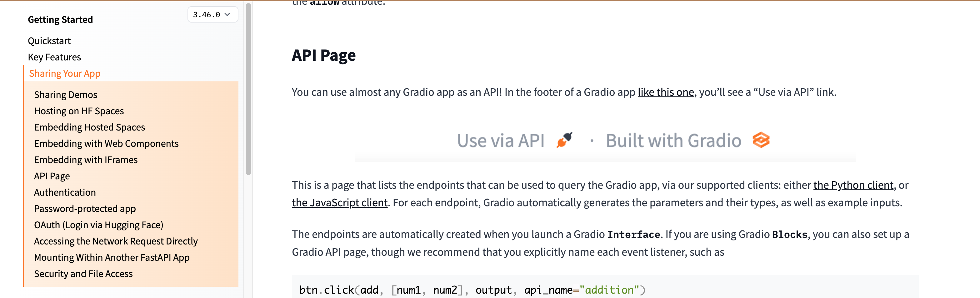Expand the Sharing Your App section
Image resolution: width=980 pixels, height=298 pixels.
pyautogui.click(x=65, y=73)
